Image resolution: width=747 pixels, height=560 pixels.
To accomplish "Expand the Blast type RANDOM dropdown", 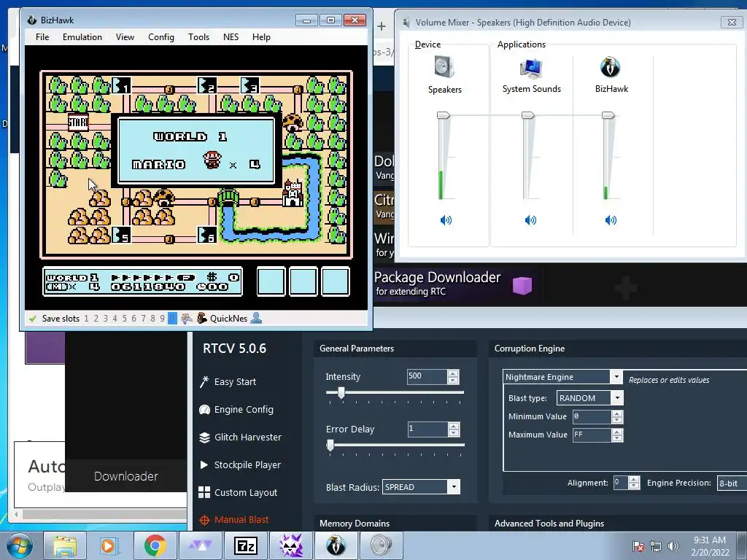I will point(617,397).
